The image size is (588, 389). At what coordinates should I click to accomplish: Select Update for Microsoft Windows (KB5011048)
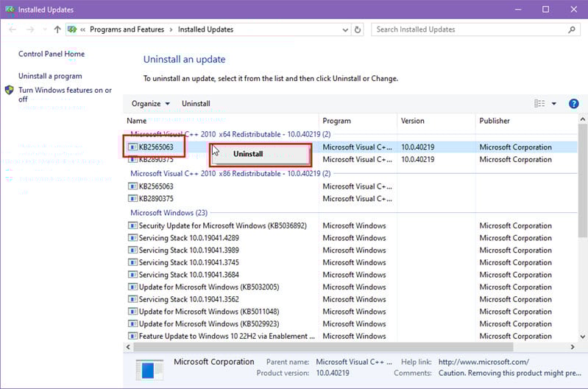point(209,312)
